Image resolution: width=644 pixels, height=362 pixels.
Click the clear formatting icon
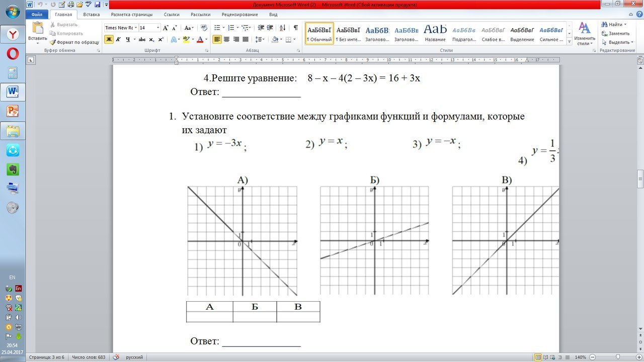204,28
